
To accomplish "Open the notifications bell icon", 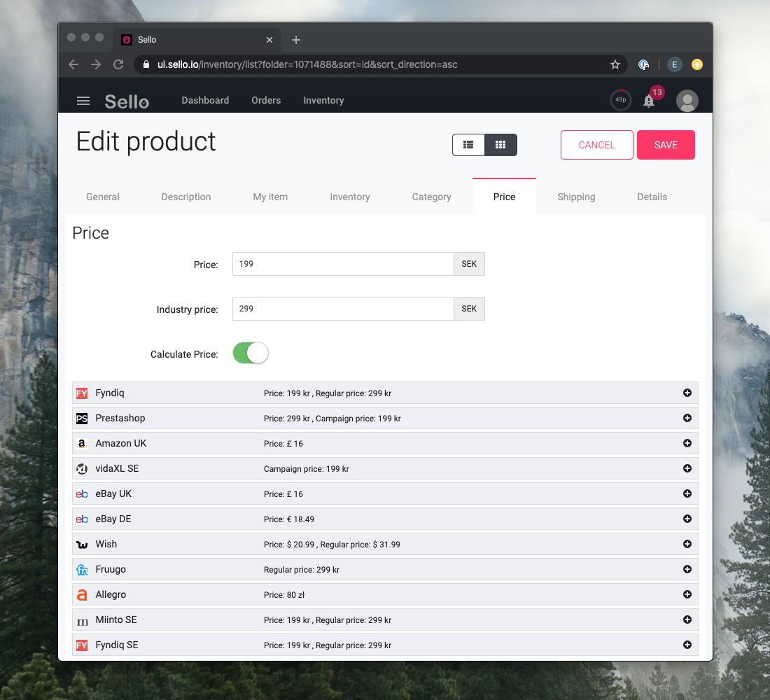I will point(649,101).
